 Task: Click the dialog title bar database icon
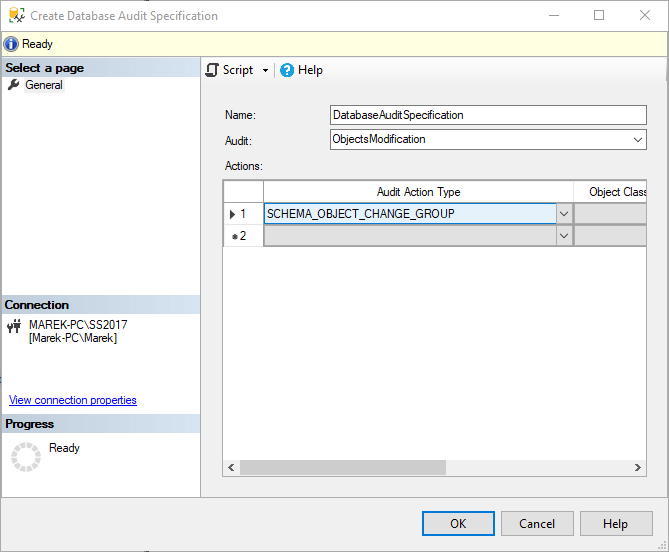click(17, 15)
